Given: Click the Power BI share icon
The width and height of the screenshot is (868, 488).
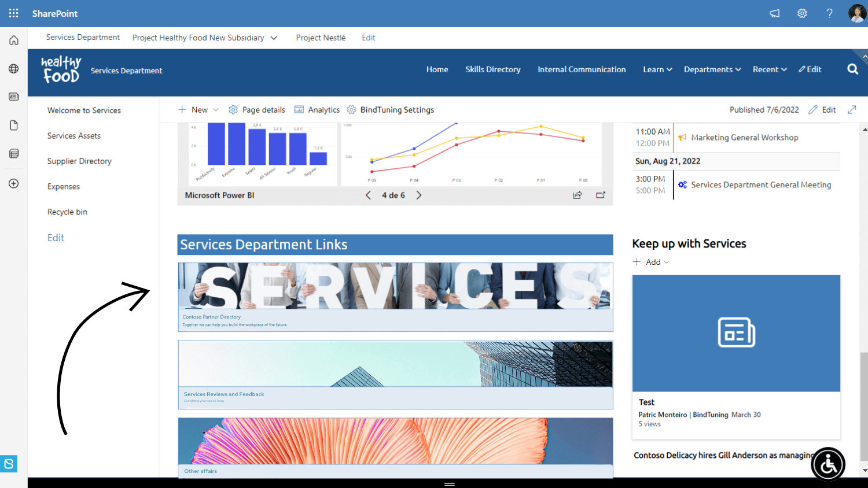Looking at the screenshot, I should pos(578,195).
